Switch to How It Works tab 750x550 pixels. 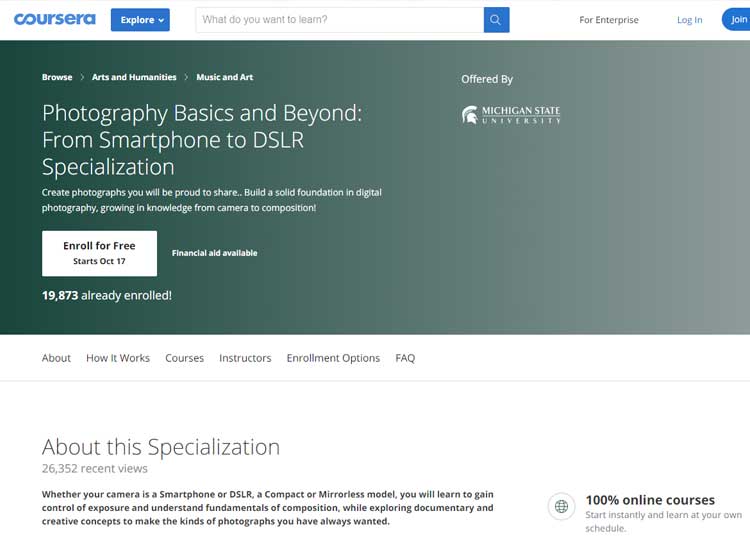click(x=118, y=358)
